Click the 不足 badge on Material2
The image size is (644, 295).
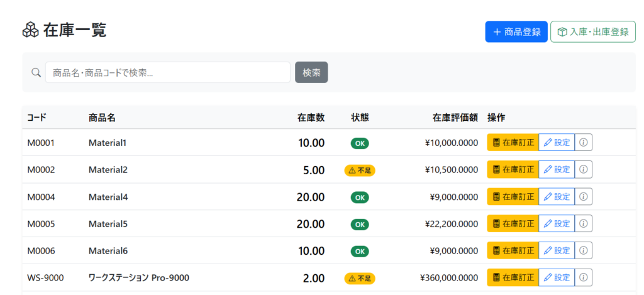click(x=360, y=170)
